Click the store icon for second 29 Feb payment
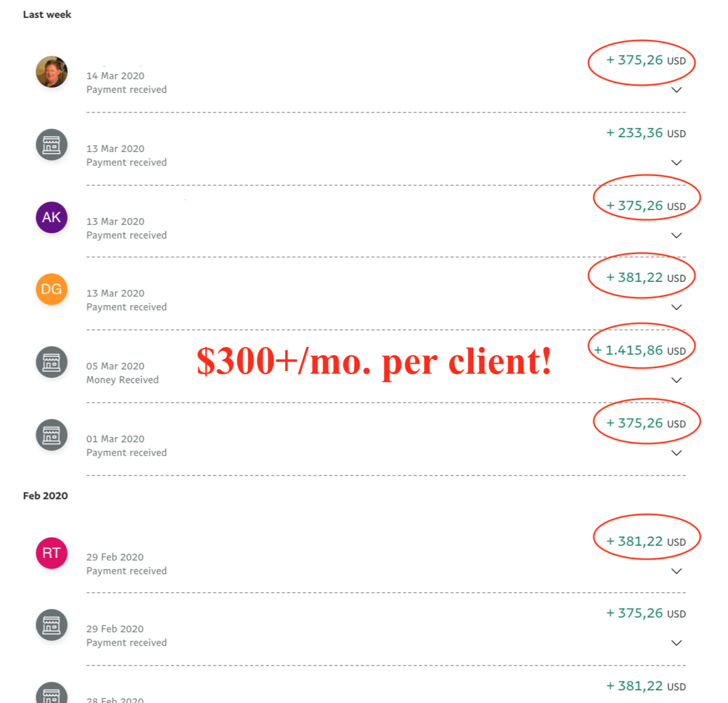Image resolution: width=728 pixels, height=703 pixels. pos(52,625)
